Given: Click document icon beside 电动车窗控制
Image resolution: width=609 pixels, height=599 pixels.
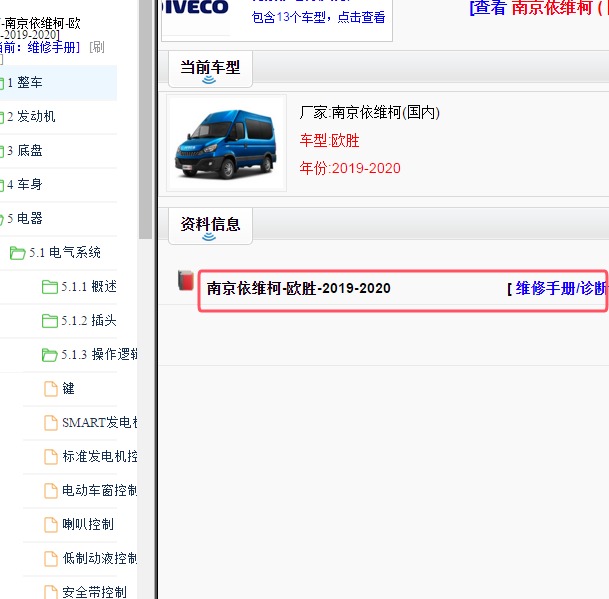Looking at the screenshot, I should [x=50, y=491].
